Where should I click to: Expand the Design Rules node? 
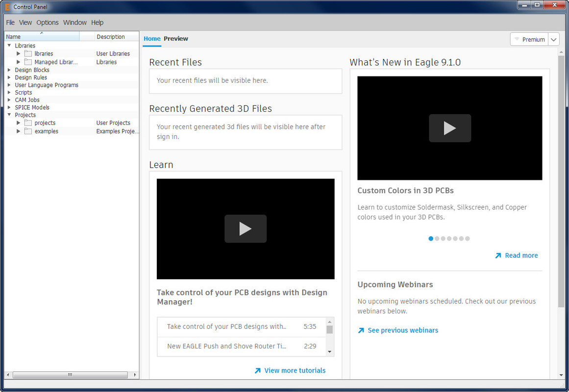pos(9,77)
